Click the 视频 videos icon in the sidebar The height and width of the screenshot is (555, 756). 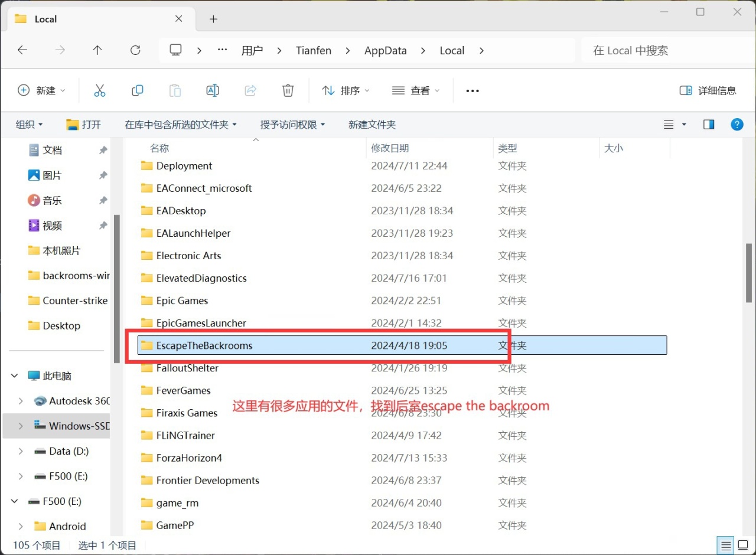pos(34,226)
